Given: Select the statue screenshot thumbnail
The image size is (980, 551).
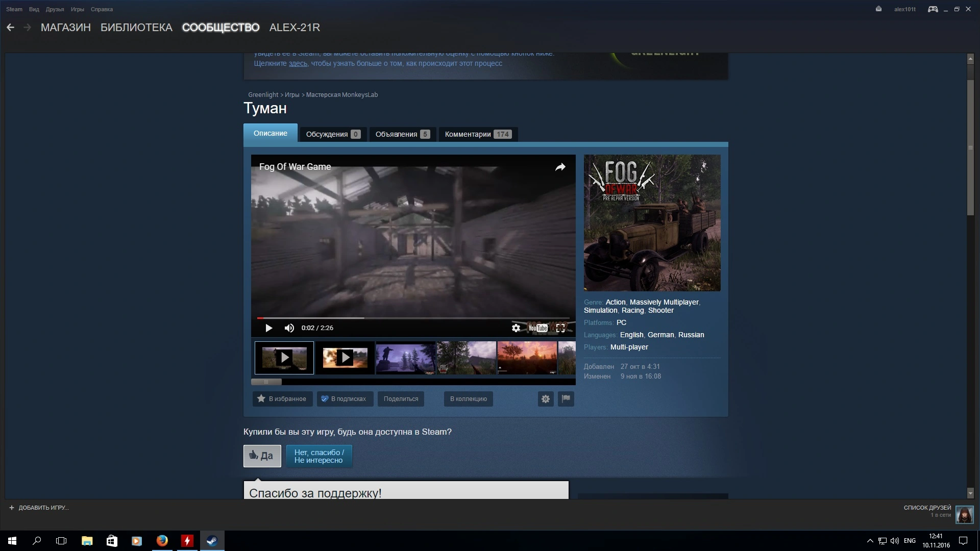Looking at the screenshot, I should click(x=406, y=358).
